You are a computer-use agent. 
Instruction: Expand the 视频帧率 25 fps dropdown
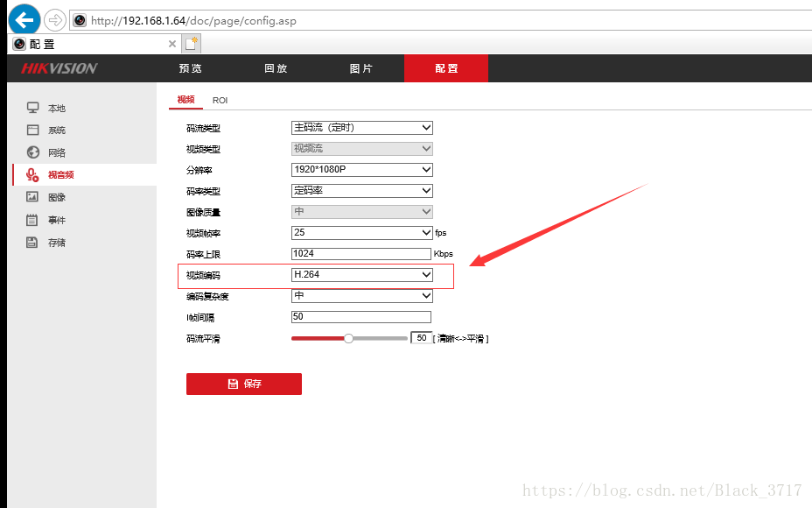point(362,233)
